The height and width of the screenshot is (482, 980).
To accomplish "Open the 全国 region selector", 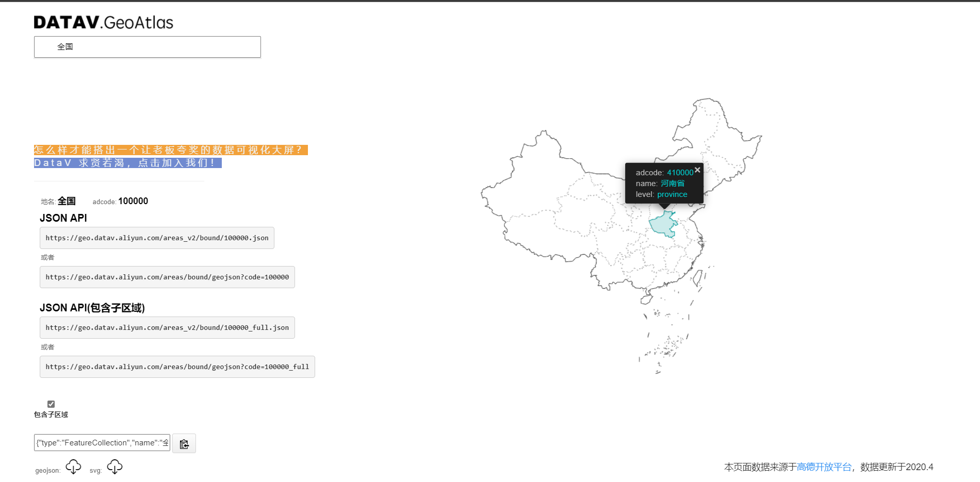I will click(147, 47).
